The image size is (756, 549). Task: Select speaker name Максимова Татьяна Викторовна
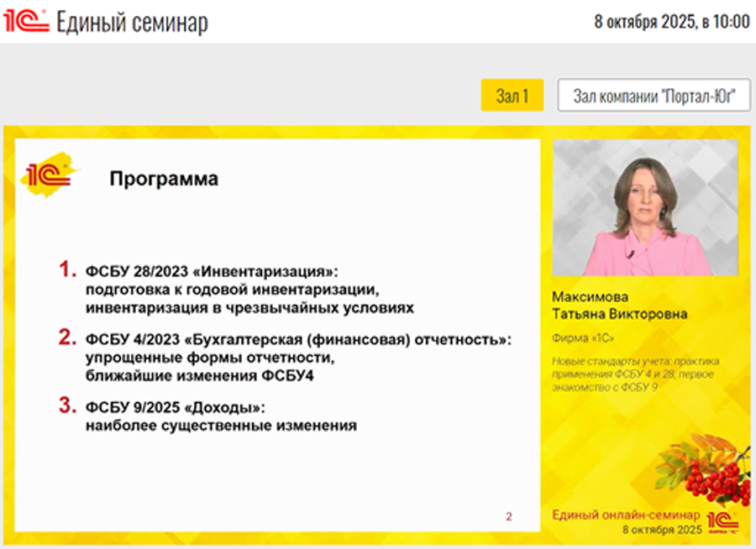619,306
